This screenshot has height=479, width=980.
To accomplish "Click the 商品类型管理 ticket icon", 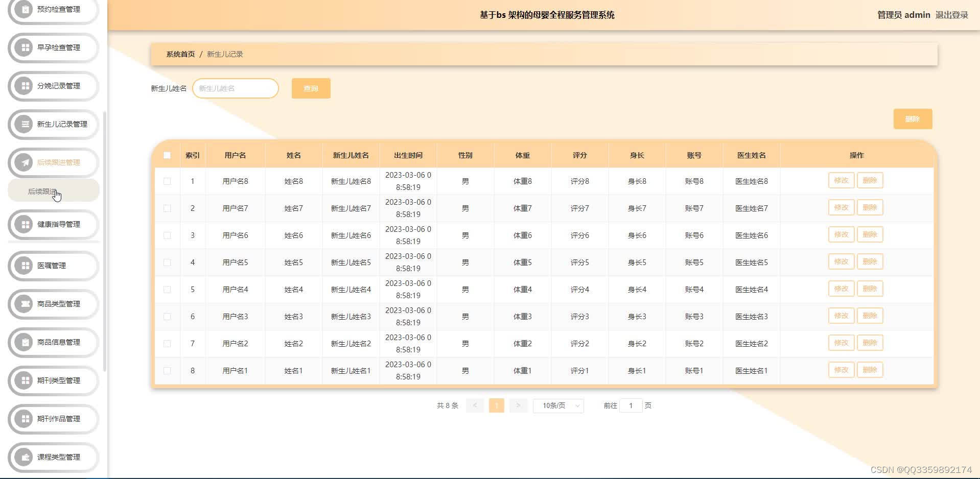I will [25, 304].
